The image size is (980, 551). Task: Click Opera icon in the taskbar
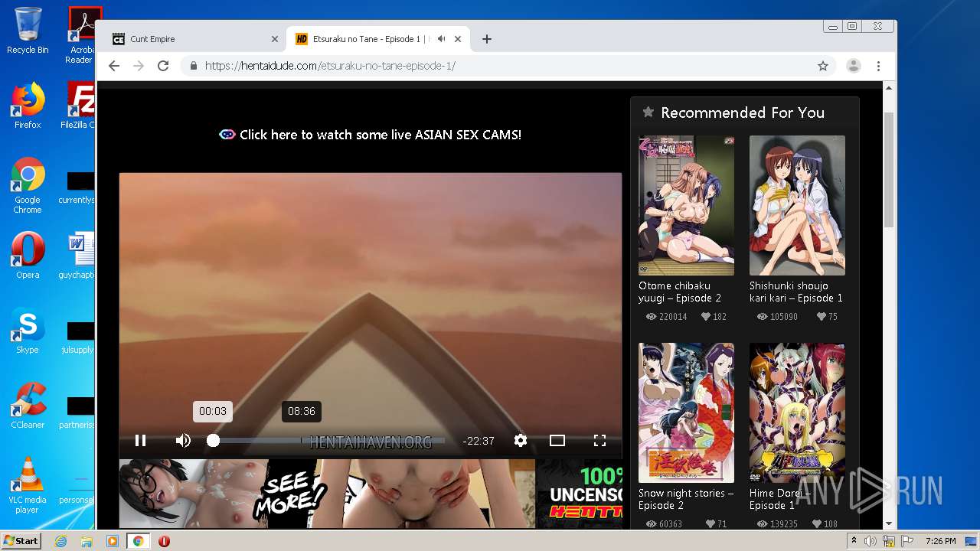[x=164, y=541]
